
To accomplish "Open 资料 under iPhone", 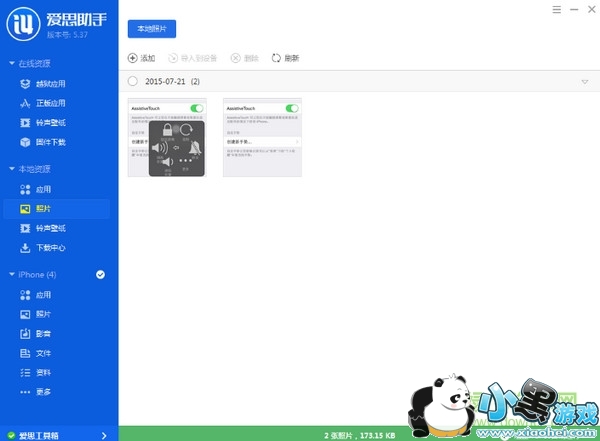I will (x=36, y=372).
